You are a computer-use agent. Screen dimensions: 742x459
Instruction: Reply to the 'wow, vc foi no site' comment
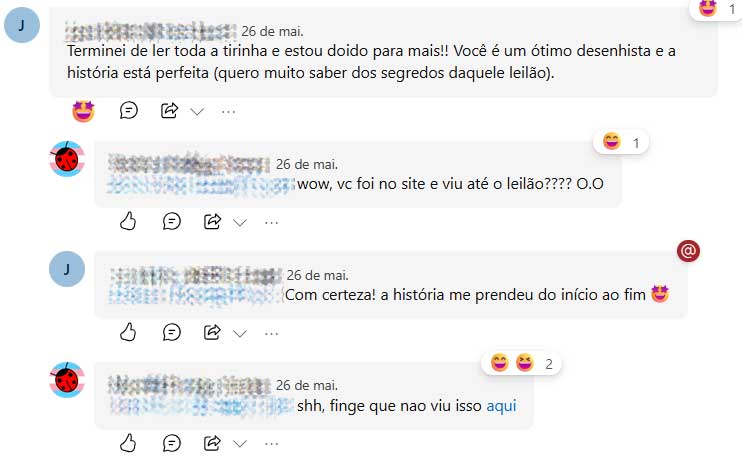point(171,221)
